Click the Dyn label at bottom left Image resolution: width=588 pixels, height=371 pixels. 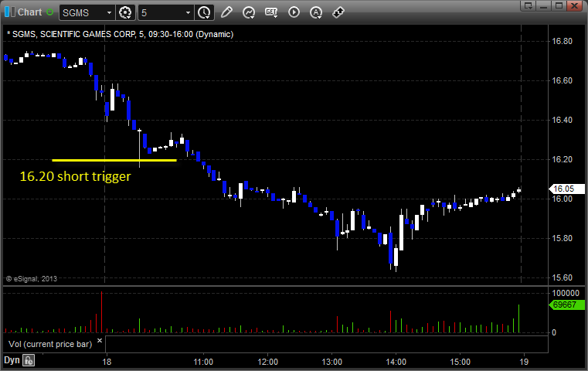click(12, 360)
